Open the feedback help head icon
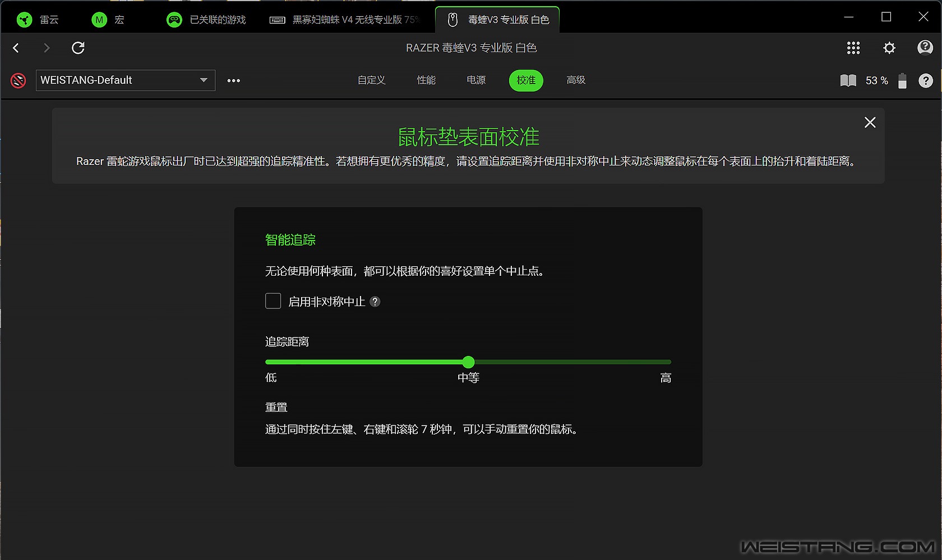Image resolution: width=942 pixels, height=560 pixels. pos(925,48)
